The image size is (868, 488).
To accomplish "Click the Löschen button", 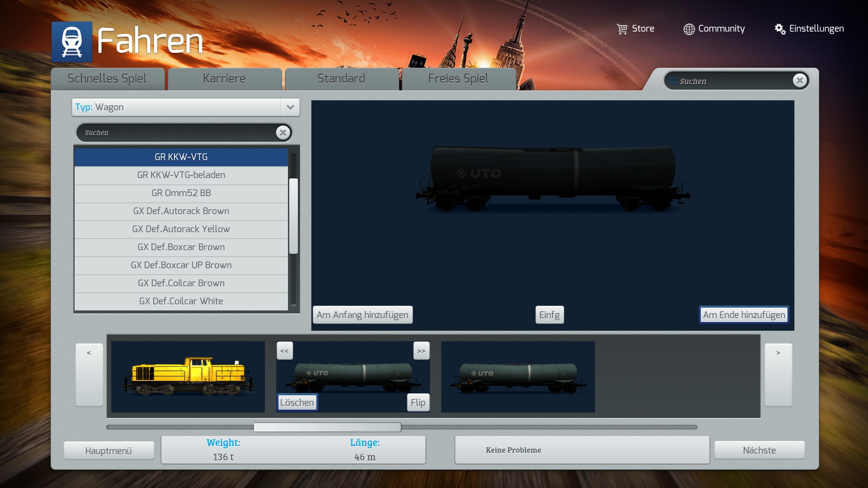I will coord(297,402).
